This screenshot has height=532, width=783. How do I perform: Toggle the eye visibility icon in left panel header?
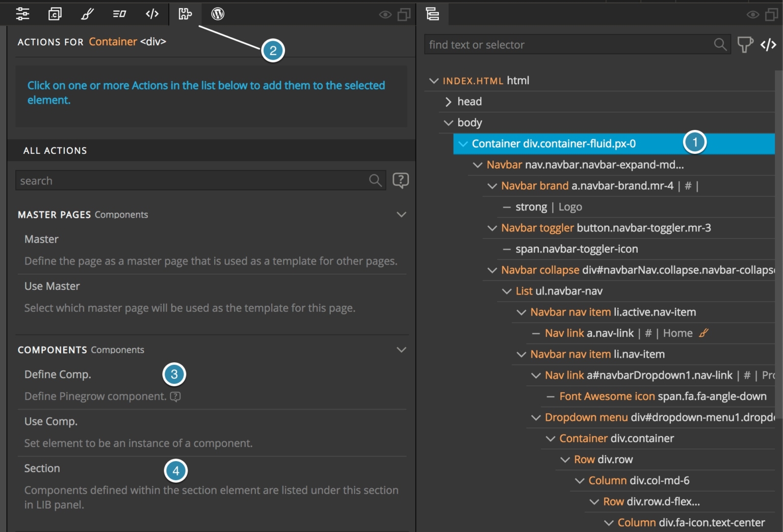(386, 14)
